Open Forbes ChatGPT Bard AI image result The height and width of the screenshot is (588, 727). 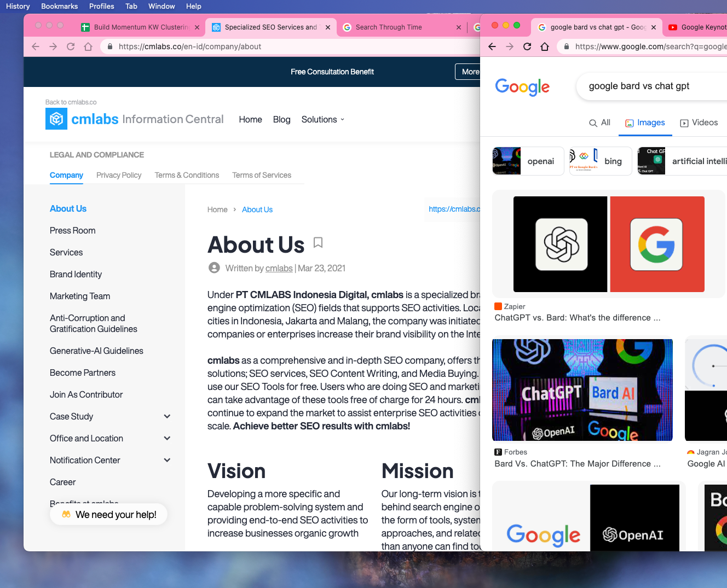(x=582, y=390)
